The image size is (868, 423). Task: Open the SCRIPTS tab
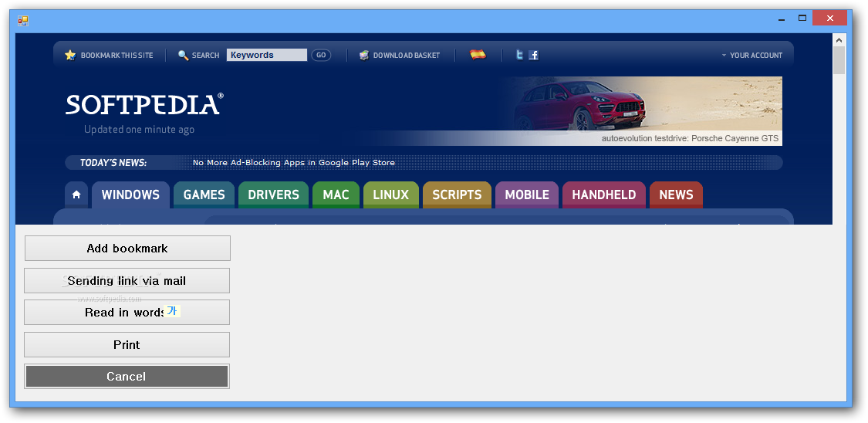click(x=458, y=195)
